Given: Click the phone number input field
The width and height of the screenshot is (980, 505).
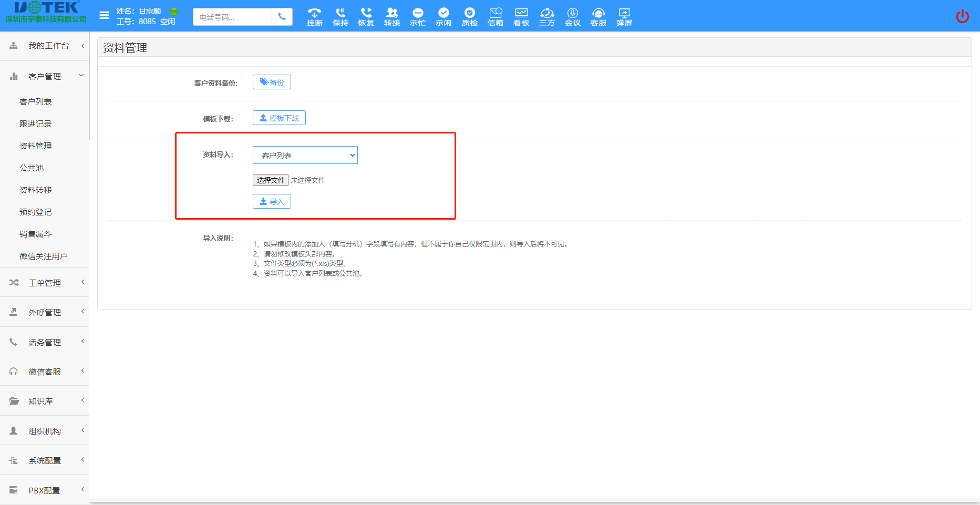Looking at the screenshot, I should click(x=232, y=17).
